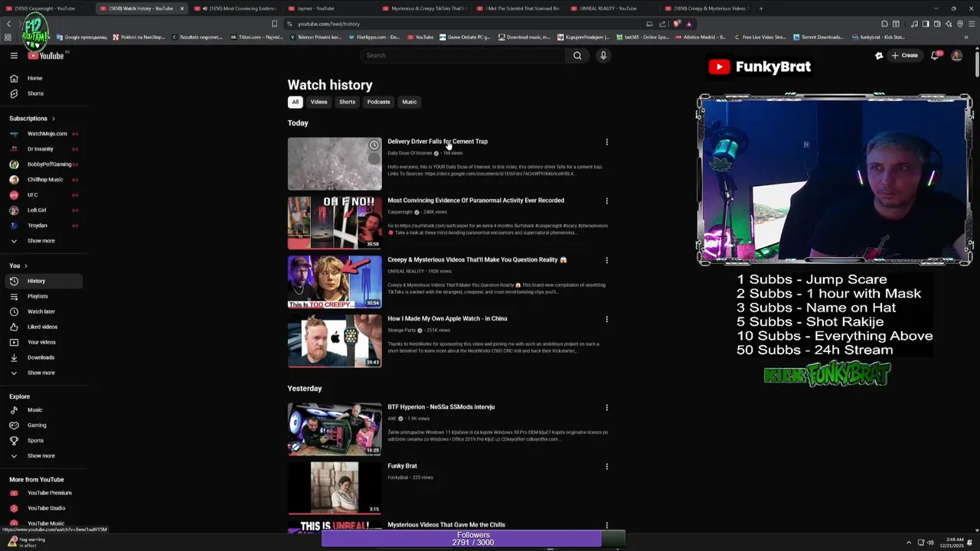Open YouTube notifications bell
The width and height of the screenshot is (980, 551).
pyautogui.click(x=935, y=55)
